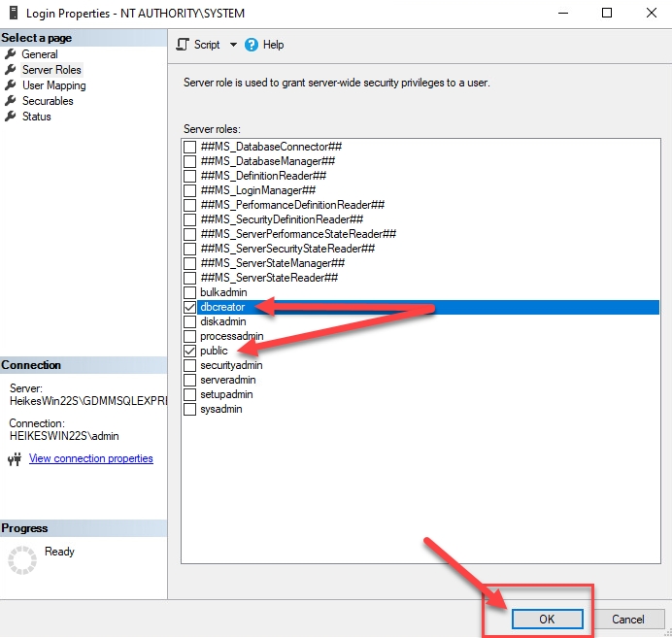Click wrench icon beside User Mapping
Image resolution: width=672 pixels, height=638 pixels.
11,84
